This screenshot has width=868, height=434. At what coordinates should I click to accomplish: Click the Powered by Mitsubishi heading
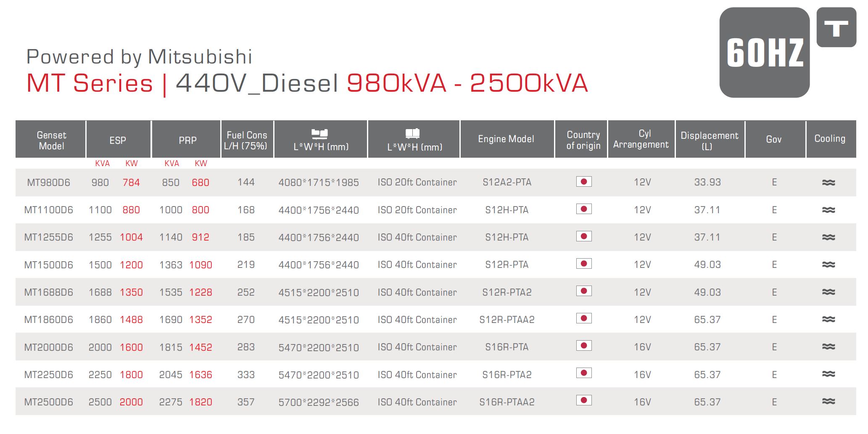pyautogui.click(x=139, y=57)
